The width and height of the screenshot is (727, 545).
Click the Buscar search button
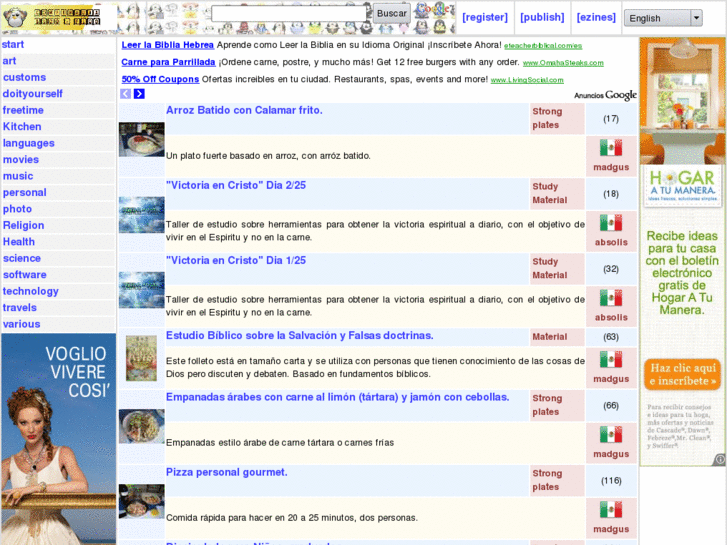(392, 13)
